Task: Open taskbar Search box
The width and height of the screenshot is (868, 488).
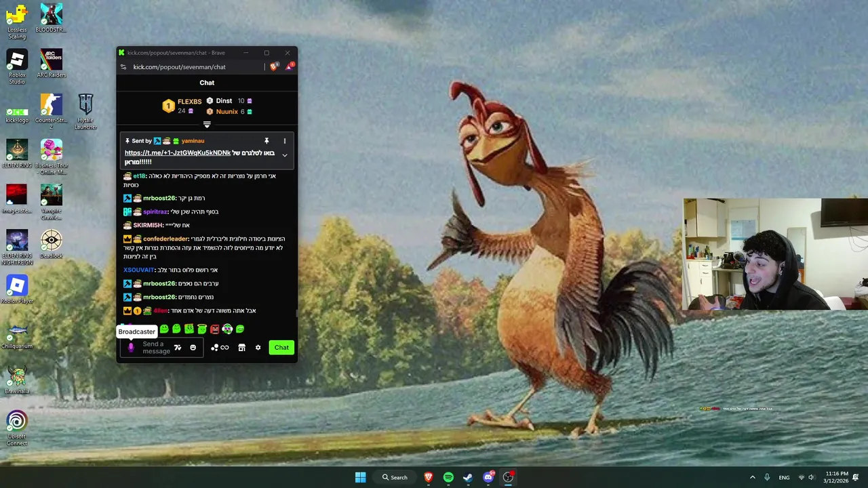Action: (x=395, y=477)
